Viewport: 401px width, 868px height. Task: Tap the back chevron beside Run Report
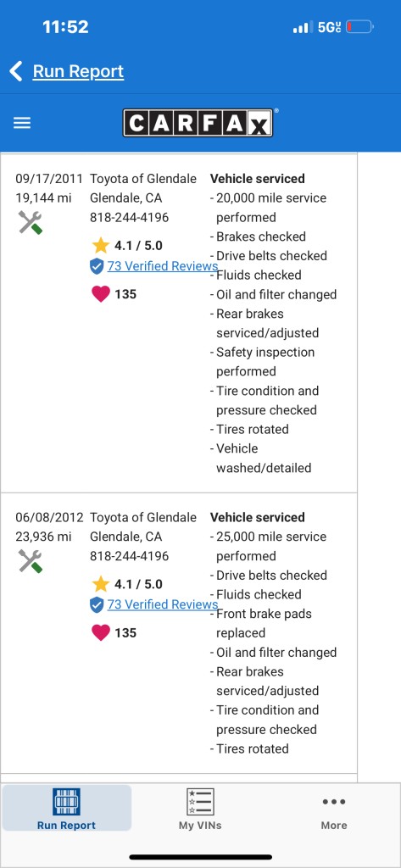pos(16,71)
